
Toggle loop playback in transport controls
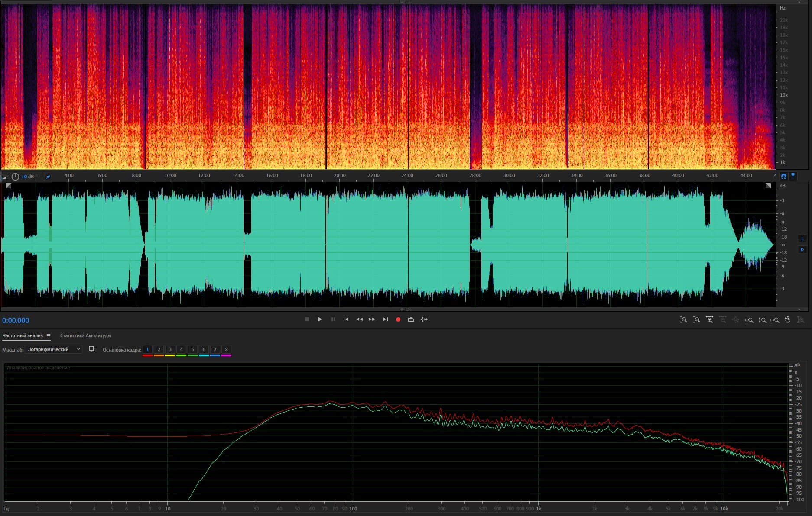click(411, 319)
